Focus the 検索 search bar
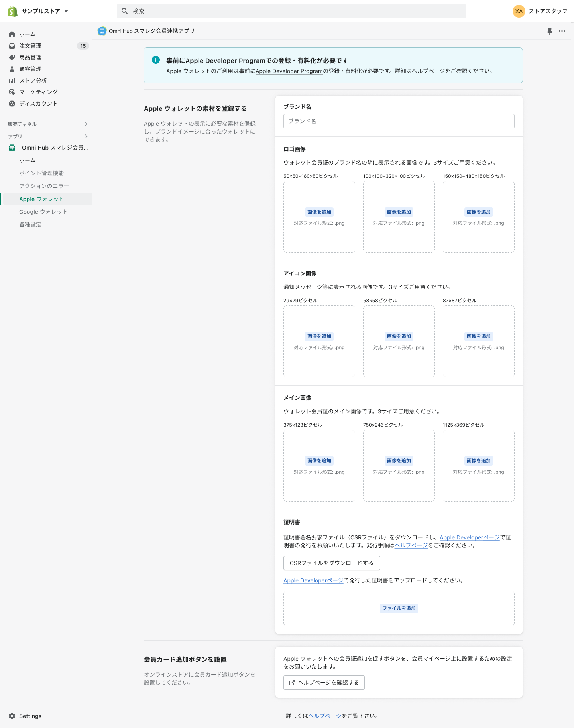Image resolution: width=574 pixels, height=728 pixels. tap(291, 11)
